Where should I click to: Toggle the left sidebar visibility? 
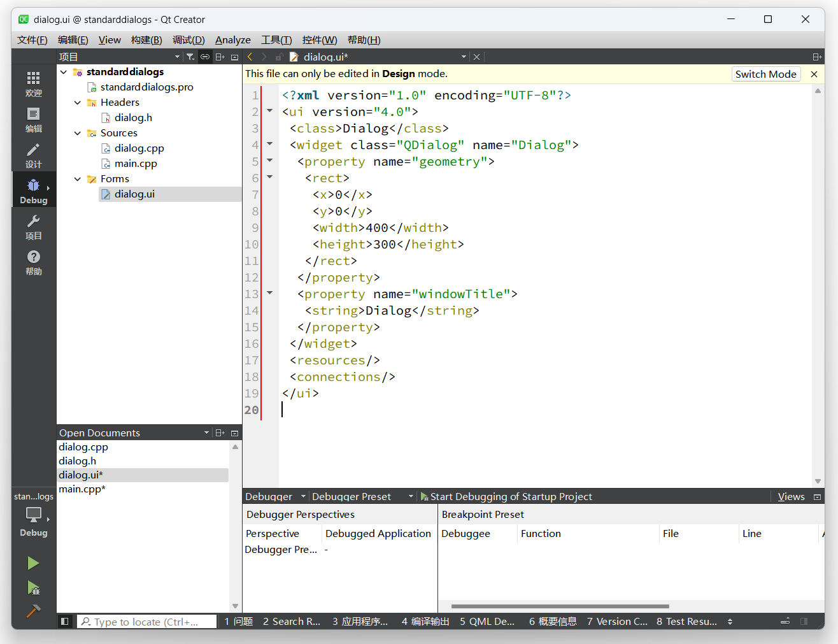tap(64, 622)
